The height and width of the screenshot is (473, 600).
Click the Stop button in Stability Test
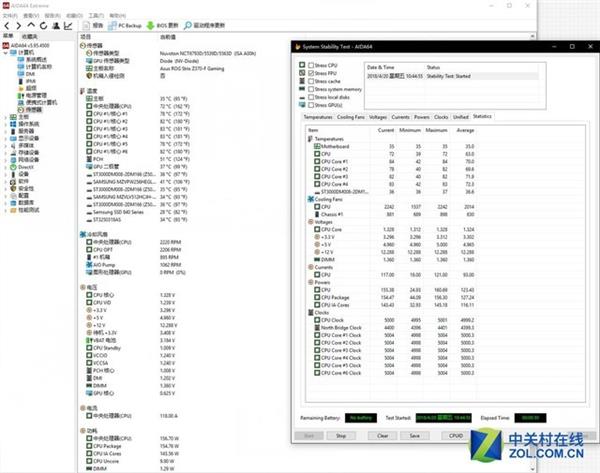tap(341, 436)
